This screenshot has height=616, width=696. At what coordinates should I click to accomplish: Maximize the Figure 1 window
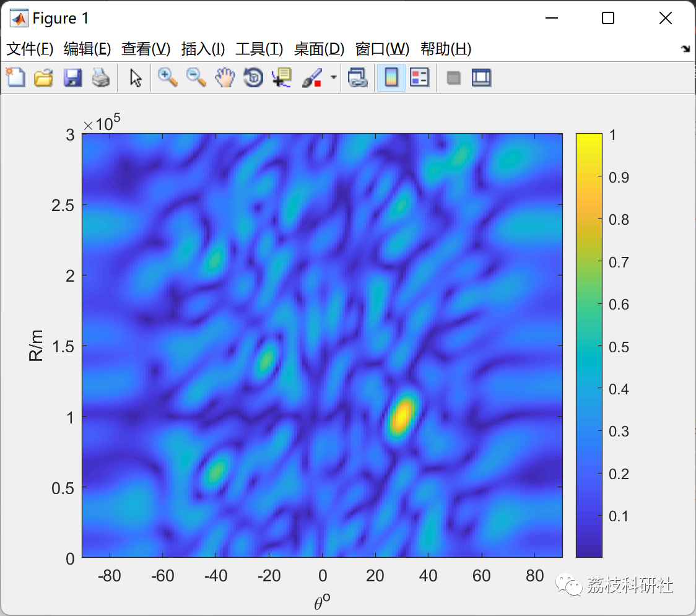(x=608, y=18)
